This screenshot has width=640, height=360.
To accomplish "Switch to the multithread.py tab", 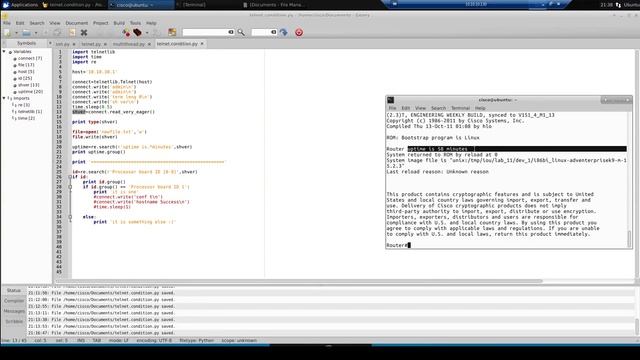I will tap(129, 44).
